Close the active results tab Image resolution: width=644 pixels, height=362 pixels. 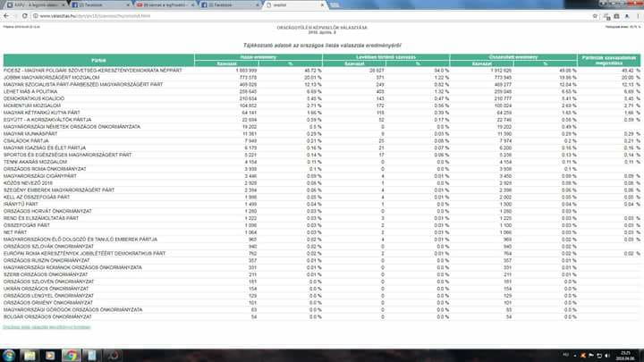coord(322,5)
